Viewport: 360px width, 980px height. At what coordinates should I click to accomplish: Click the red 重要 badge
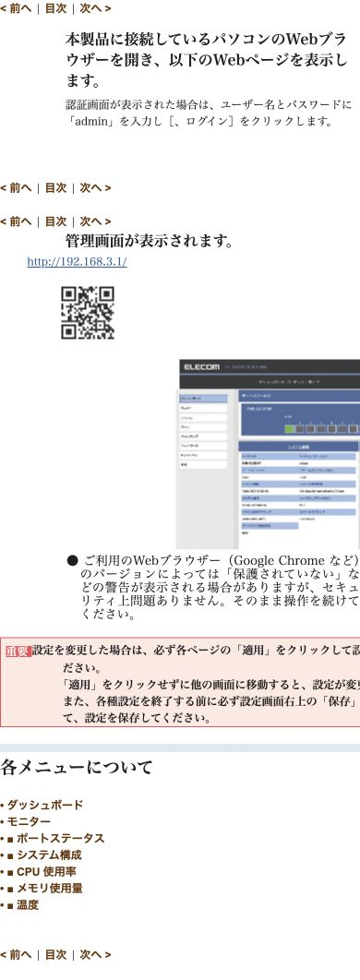pyautogui.click(x=18, y=651)
